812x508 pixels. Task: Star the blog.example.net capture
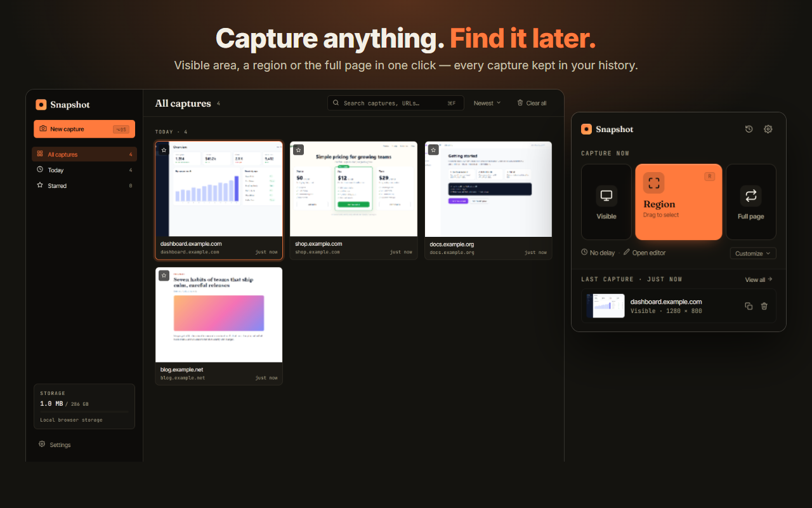[164, 276]
